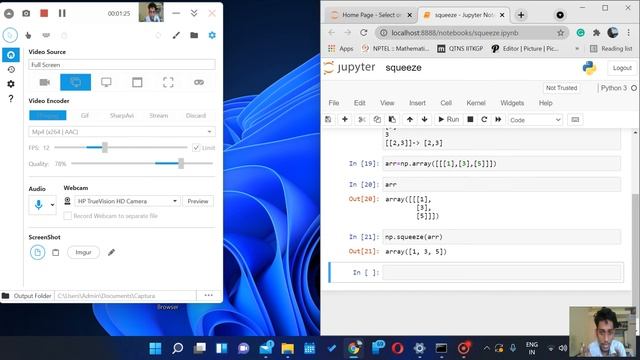The height and width of the screenshot is (360, 640).
Task: Open Recent items in Captura sidebar
Action: click(11, 69)
